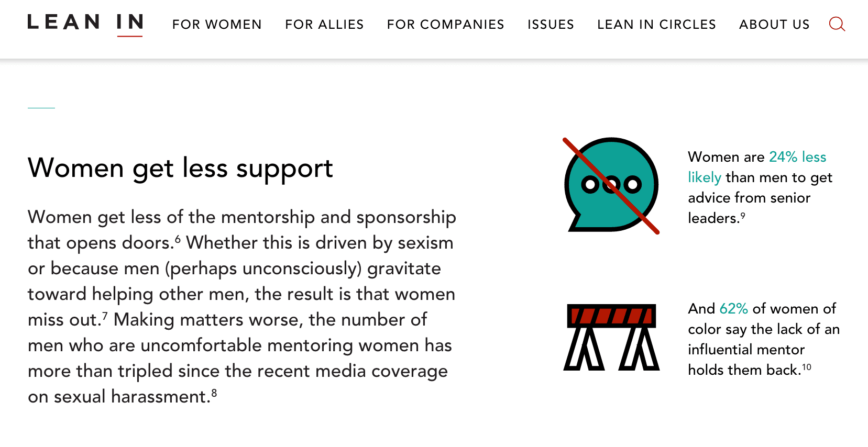Click footnote 10 after 'holds them back'
Screen dimensions: 868x447
(x=807, y=367)
